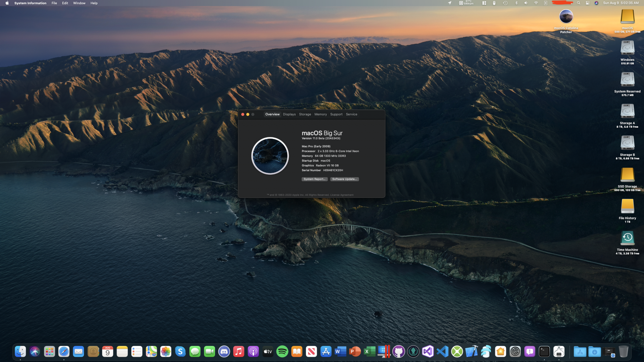Open the Music app in dock
644x362 pixels.
coord(239,351)
